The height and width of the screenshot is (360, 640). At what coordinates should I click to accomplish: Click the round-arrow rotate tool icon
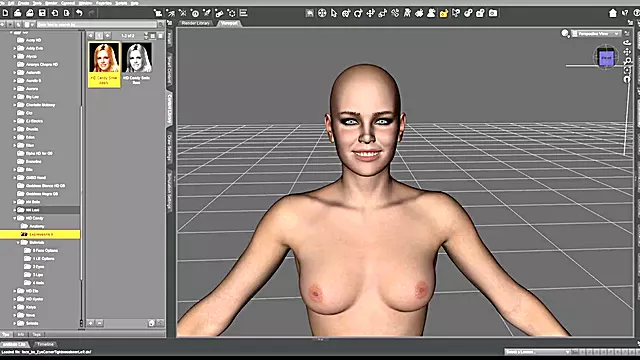pos(358,13)
